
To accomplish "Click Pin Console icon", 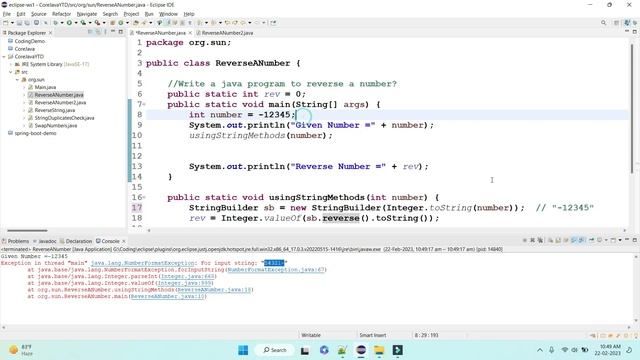I will click(x=591, y=240).
